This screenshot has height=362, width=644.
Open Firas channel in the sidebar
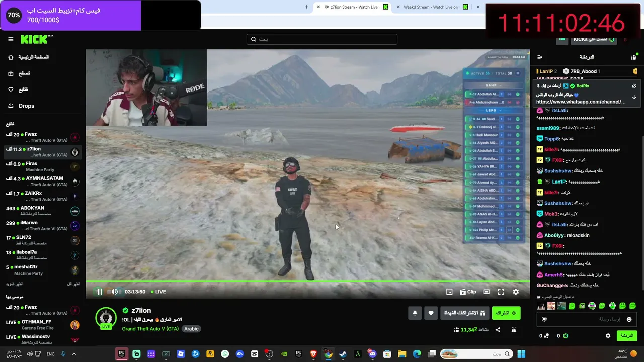point(43,167)
